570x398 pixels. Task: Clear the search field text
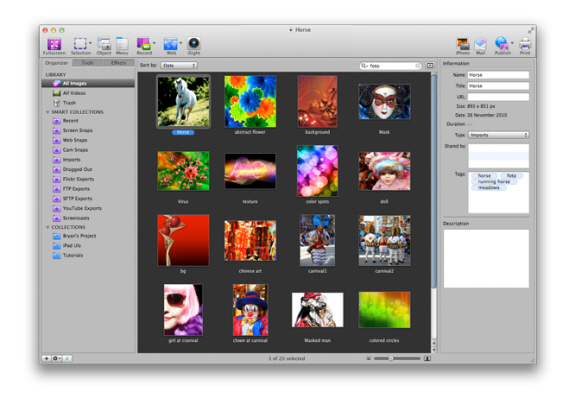417,66
